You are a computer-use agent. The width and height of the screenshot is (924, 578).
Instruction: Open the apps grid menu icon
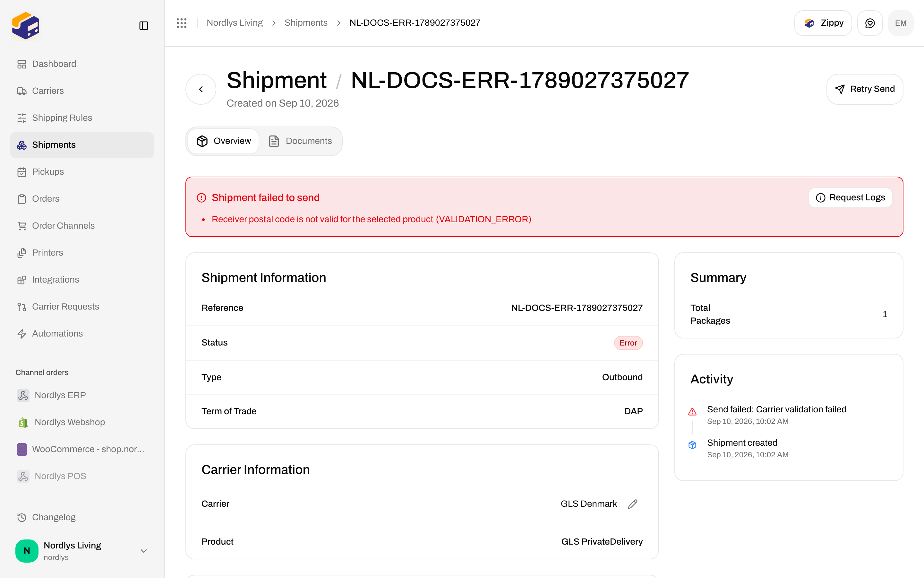182,23
